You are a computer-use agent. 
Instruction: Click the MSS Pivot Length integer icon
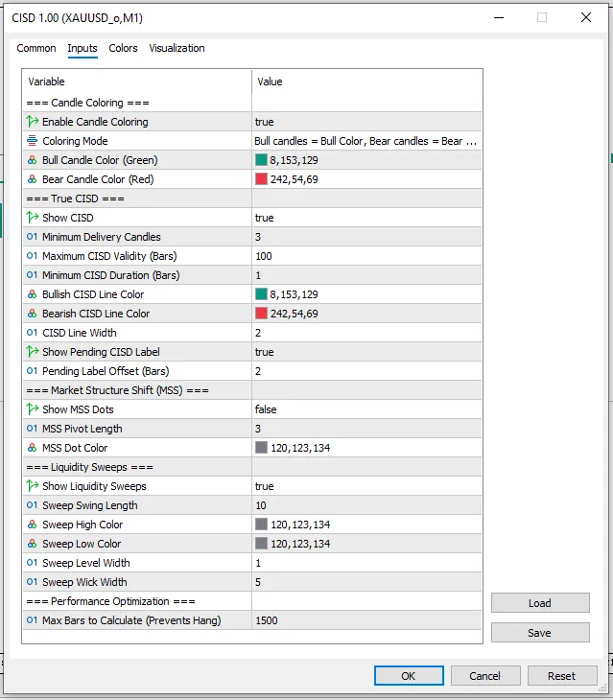pos(33,429)
